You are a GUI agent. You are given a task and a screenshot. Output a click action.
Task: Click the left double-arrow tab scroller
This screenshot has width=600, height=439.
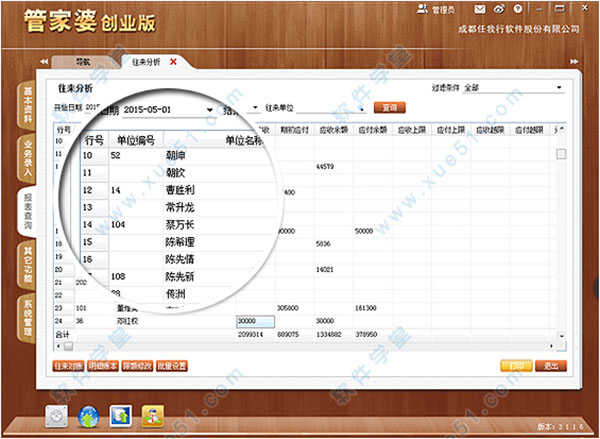44,61
